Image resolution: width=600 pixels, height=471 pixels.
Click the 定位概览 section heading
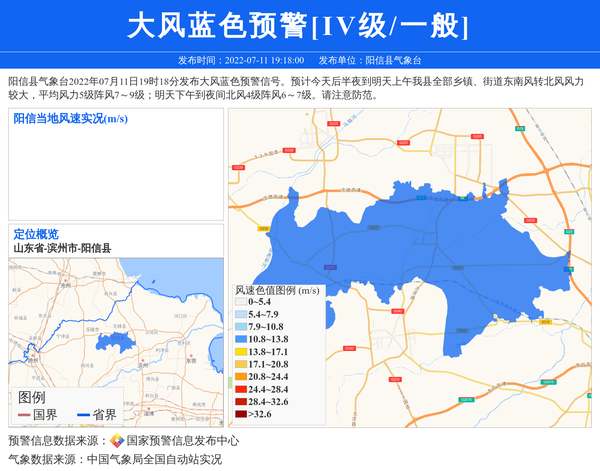36,234
